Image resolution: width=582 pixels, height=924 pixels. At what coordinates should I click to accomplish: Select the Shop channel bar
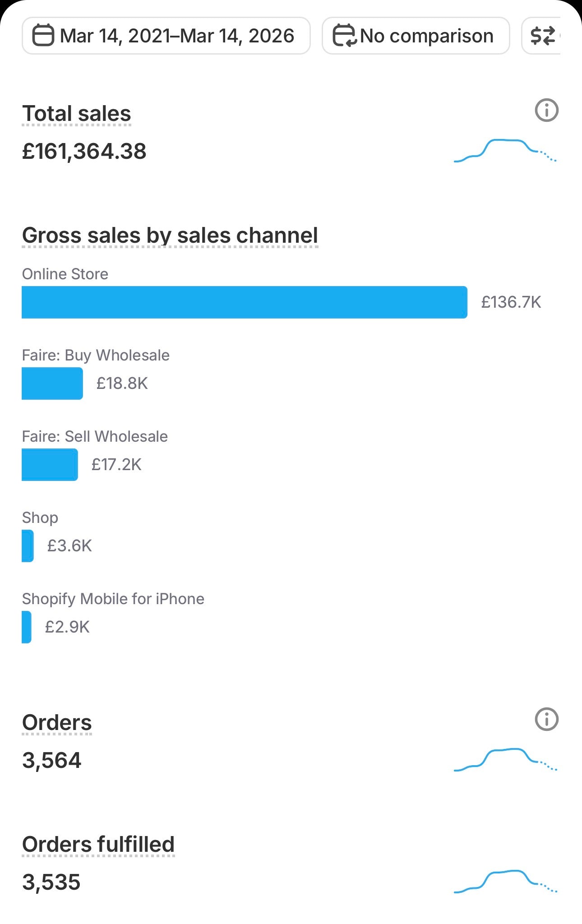pyautogui.click(x=28, y=546)
